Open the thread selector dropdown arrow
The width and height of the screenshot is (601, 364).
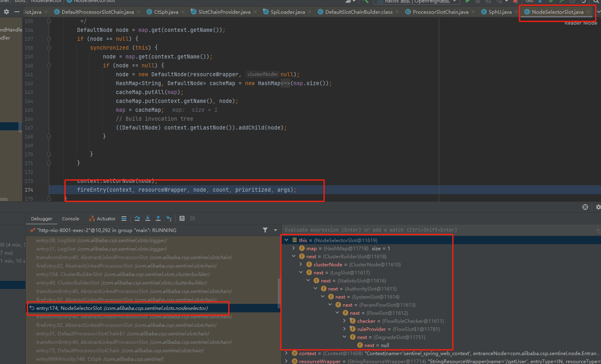276,230
